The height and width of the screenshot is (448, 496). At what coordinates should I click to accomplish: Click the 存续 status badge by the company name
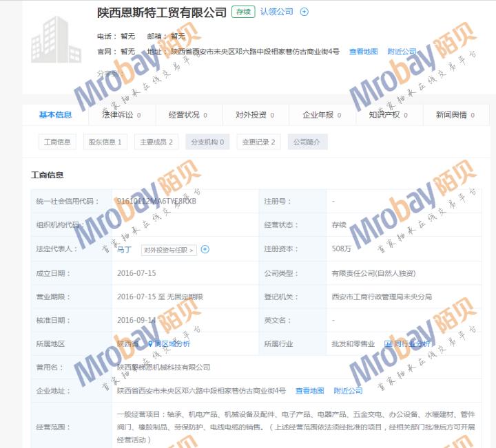click(243, 12)
